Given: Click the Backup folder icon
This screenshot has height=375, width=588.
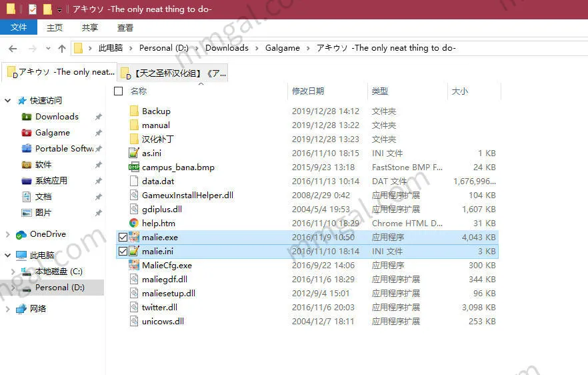Looking at the screenshot, I should point(133,111).
